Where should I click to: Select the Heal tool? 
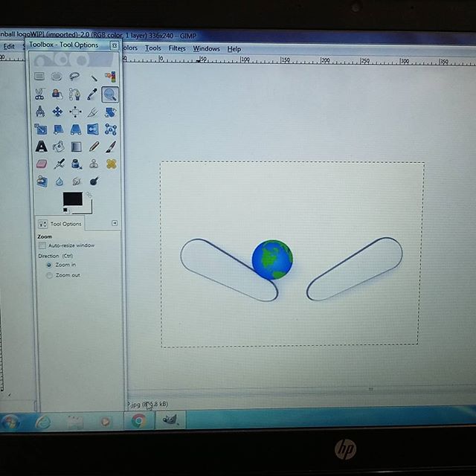pyautogui.click(x=111, y=164)
